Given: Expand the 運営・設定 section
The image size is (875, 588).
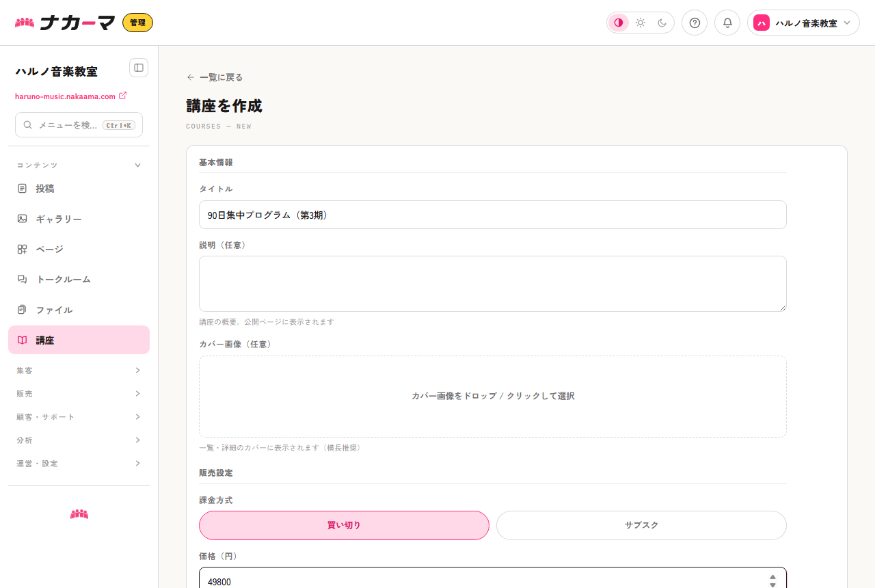Looking at the screenshot, I should point(79,464).
